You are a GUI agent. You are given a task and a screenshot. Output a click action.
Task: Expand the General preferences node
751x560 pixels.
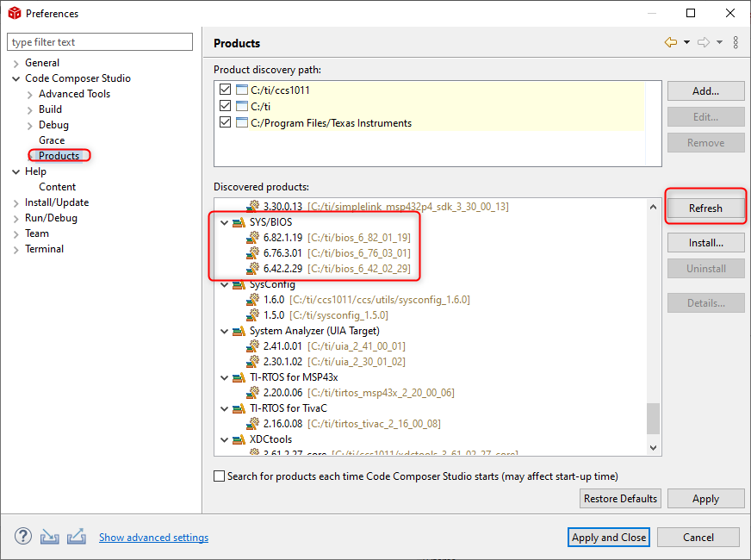coord(16,63)
